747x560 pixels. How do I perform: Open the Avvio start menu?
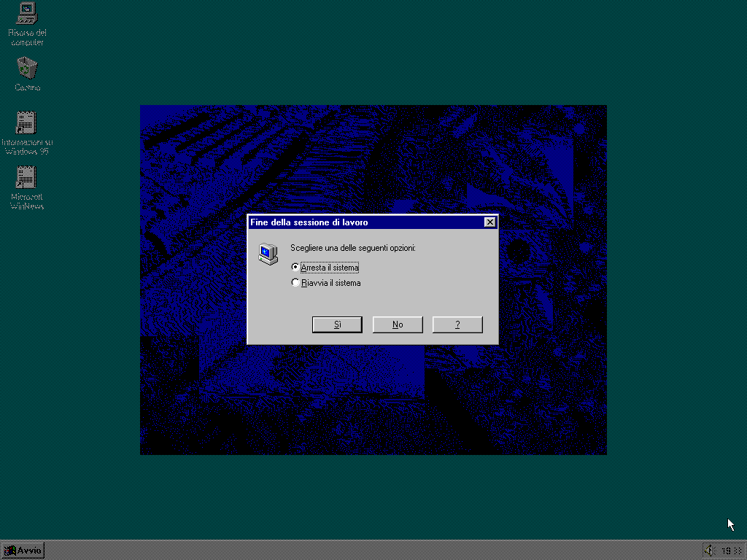pyautogui.click(x=23, y=551)
